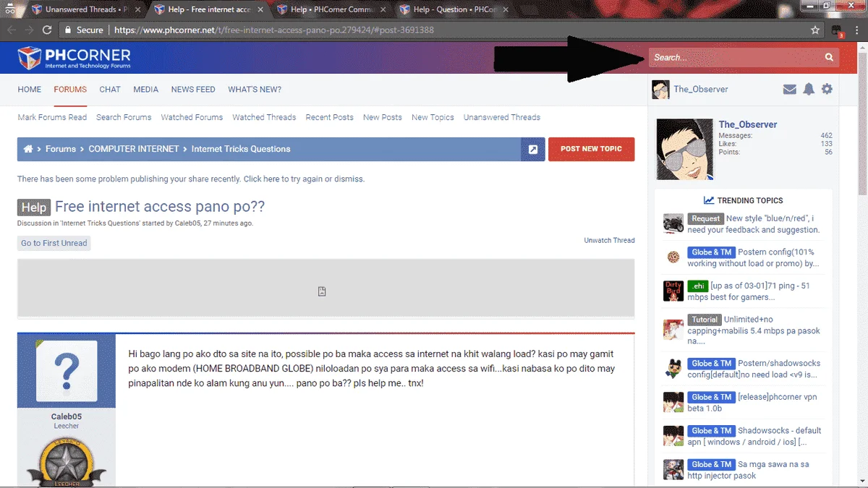Reload the page with refresh icon
Image resolution: width=868 pixels, height=488 pixels.
pos(47,30)
